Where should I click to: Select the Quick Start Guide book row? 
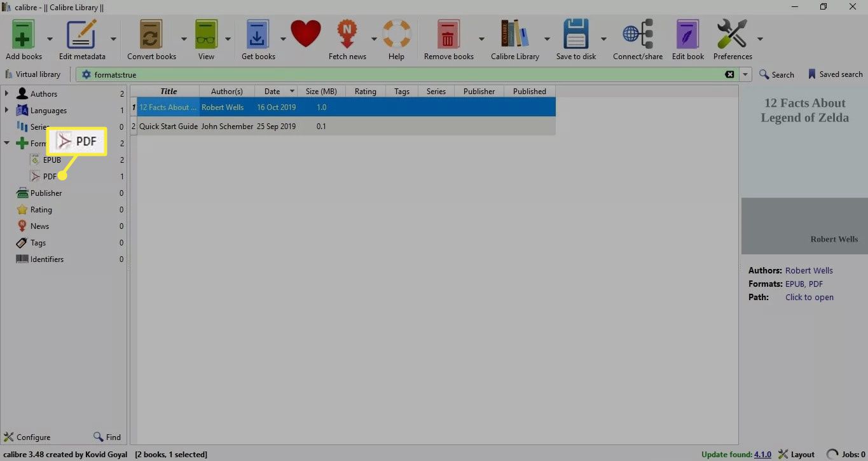coord(343,126)
